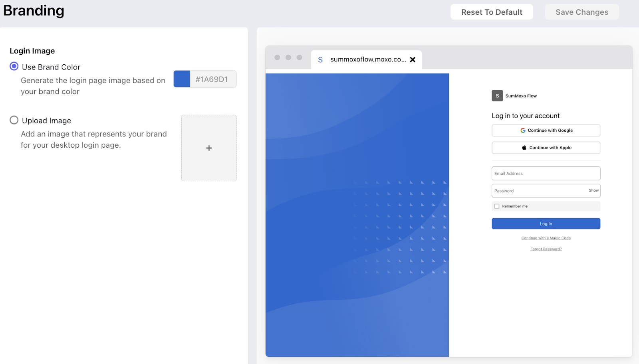Open the blue brand color swatch

(x=182, y=79)
